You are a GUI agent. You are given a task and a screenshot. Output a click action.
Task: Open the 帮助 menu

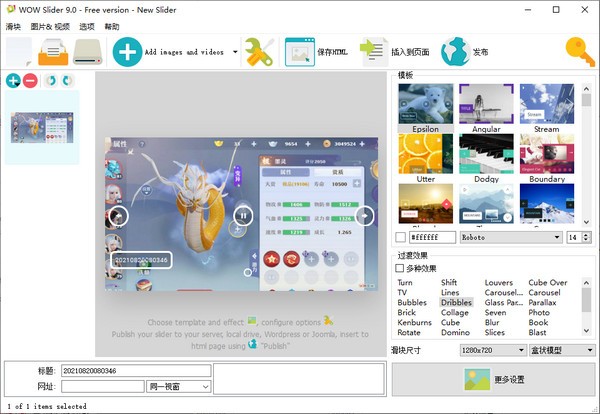pos(111,26)
